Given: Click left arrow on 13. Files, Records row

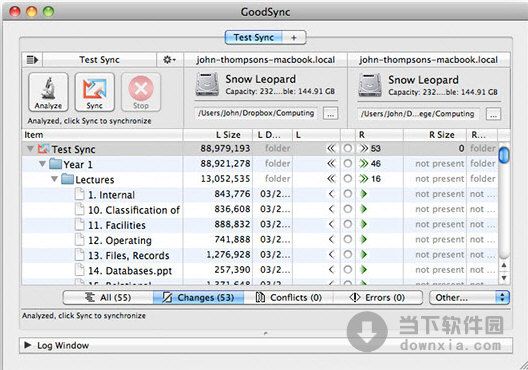Looking at the screenshot, I should coord(332,255).
